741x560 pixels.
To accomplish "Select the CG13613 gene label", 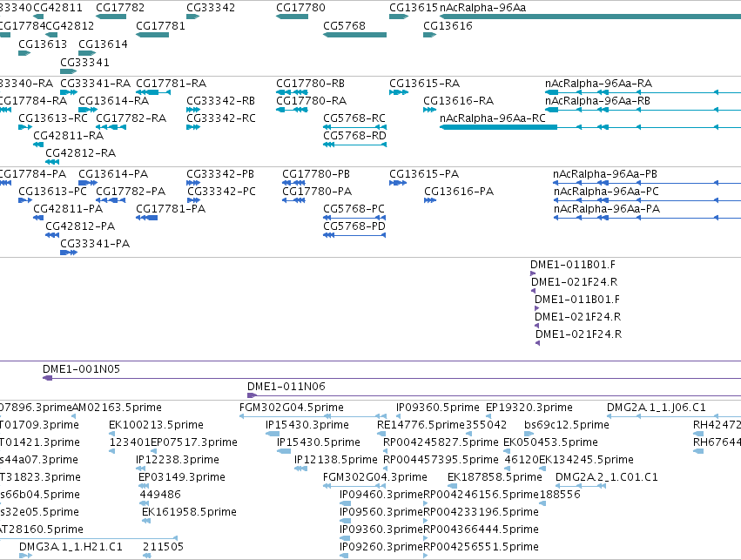I will point(43,44).
